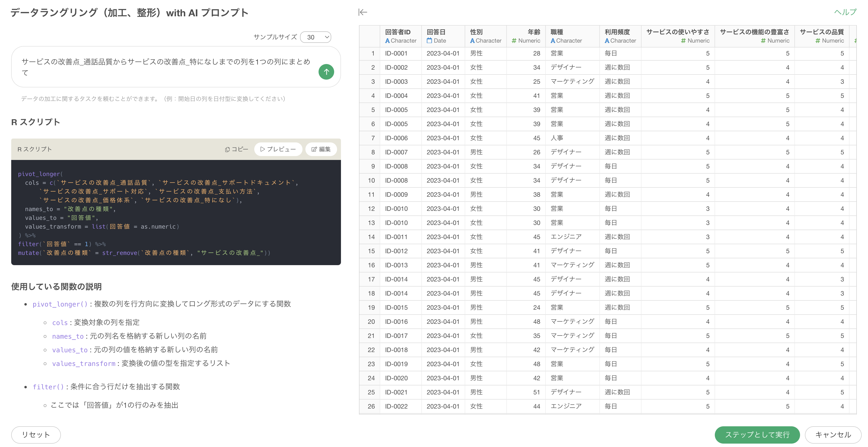Click the 年齢 Numeric hash type icon

[x=514, y=41]
